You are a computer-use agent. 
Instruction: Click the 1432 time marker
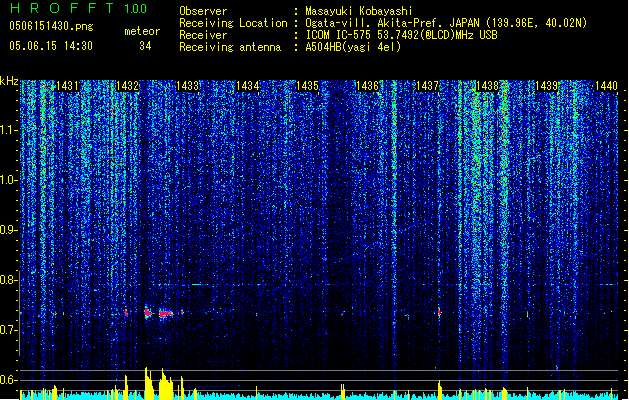[x=127, y=86]
